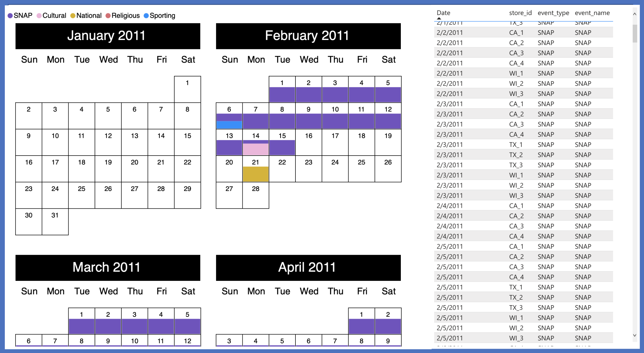644x353 pixels.
Task: Click the Religious red legend dot
Action: 108,16
